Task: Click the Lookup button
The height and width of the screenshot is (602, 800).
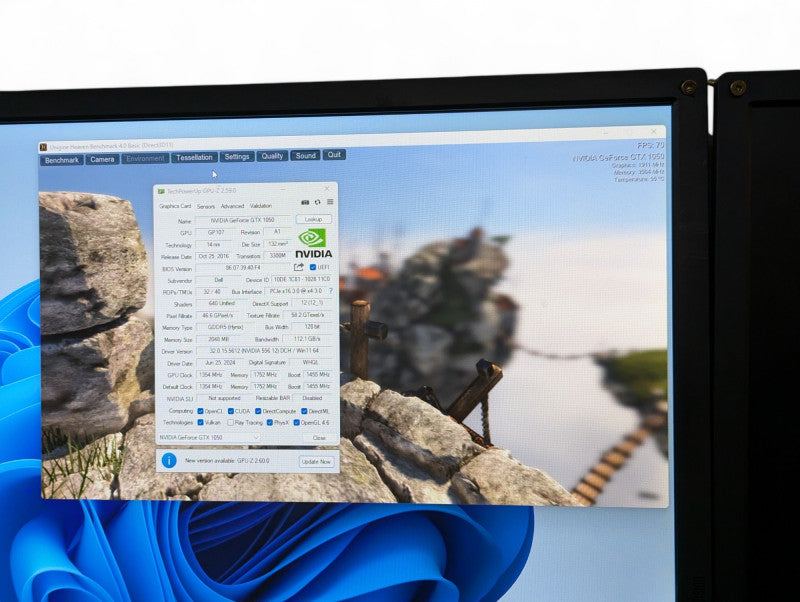Action: (313, 219)
